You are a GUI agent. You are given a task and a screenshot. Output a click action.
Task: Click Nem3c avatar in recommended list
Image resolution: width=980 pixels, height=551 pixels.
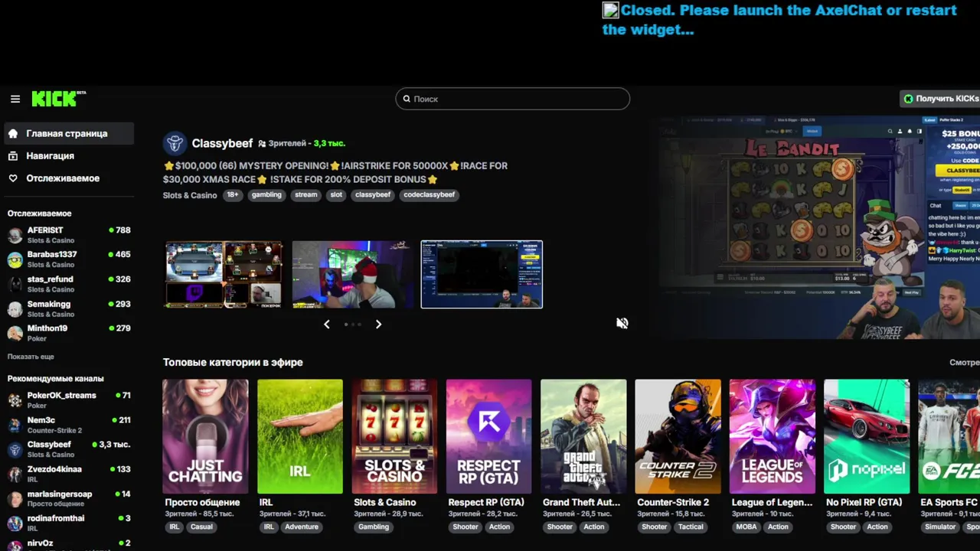(15, 425)
